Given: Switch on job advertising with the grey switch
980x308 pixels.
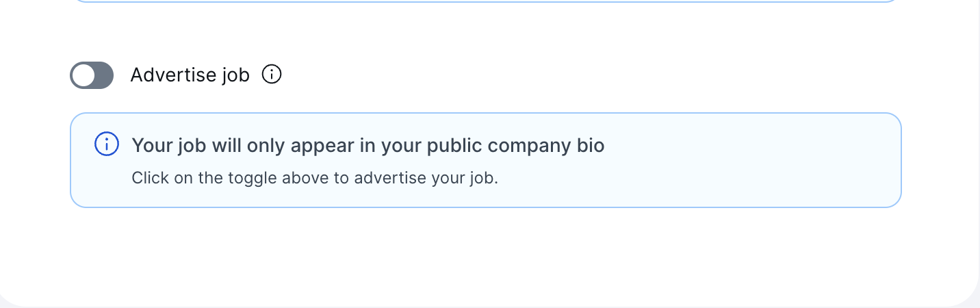Looking at the screenshot, I should [92, 75].
